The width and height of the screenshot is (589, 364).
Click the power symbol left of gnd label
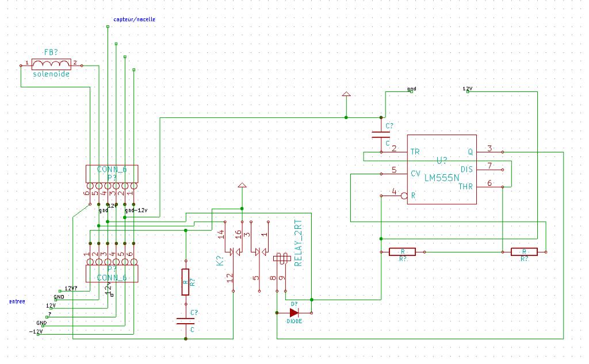point(346,93)
